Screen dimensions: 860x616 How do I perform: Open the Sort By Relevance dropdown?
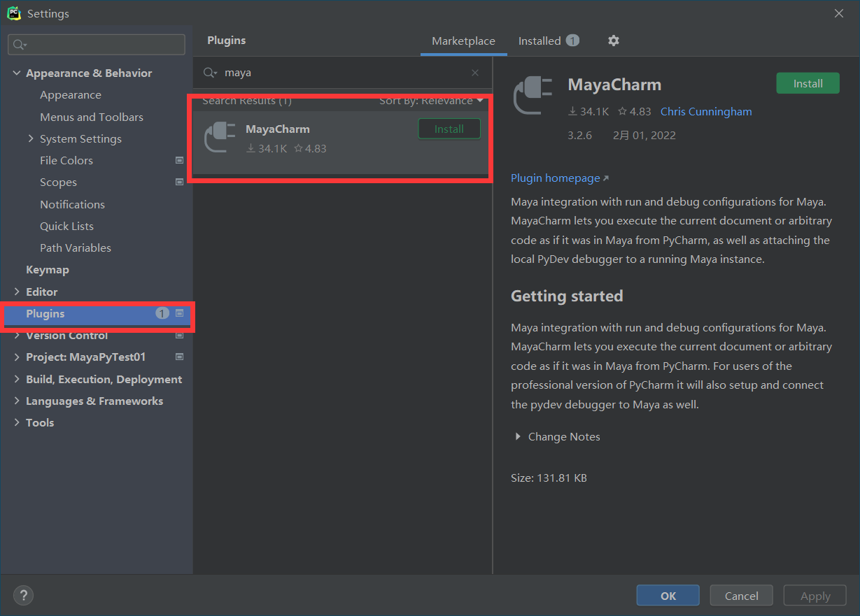click(x=431, y=101)
